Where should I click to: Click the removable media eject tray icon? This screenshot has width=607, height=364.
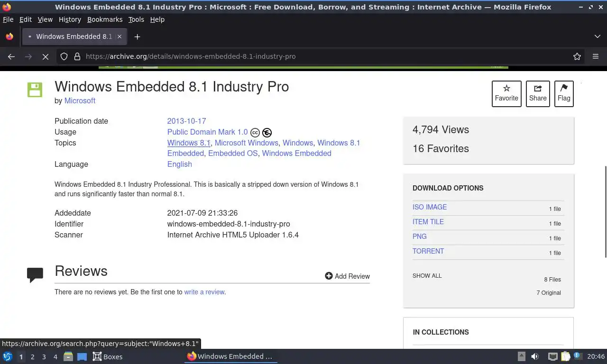521,356
